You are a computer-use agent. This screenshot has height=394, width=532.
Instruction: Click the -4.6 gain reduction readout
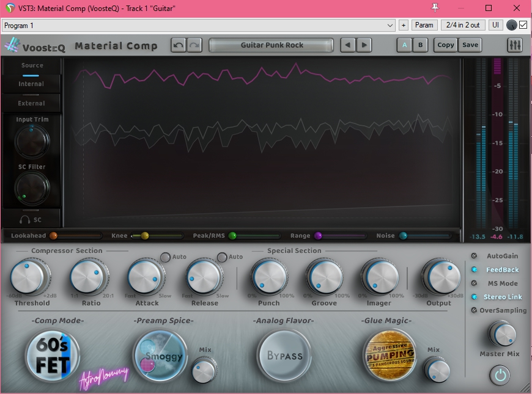tap(497, 236)
